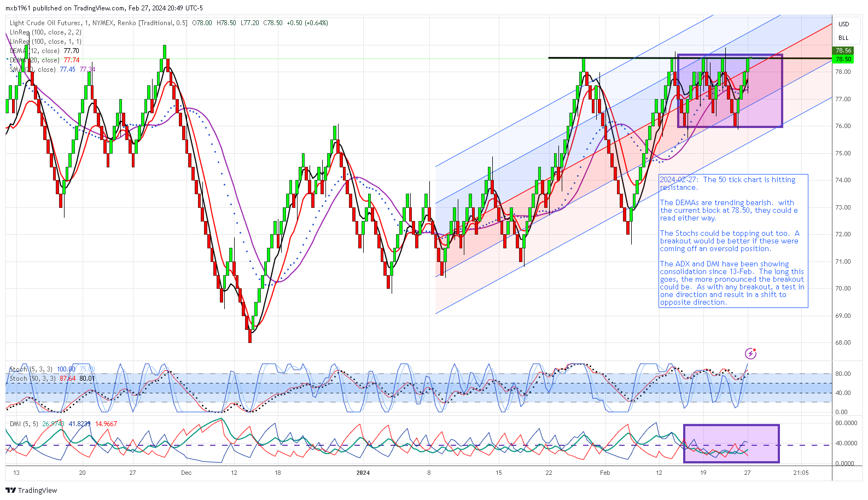The image size is (868, 500).
Task: Click the 68.00 price axis label
Action: 843,343
